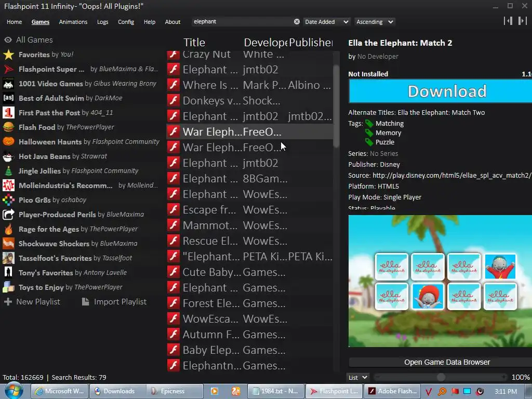Open Hot Java Beans coffee icon
Screen dimensions: 532x399
(8, 156)
